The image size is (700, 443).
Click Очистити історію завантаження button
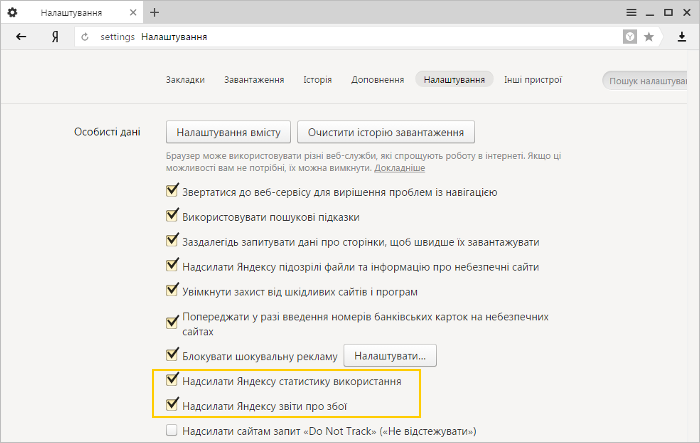386,132
